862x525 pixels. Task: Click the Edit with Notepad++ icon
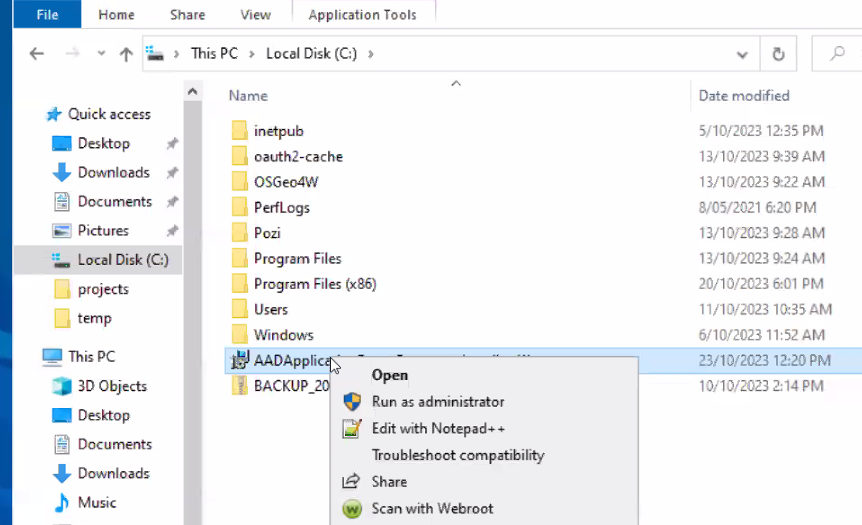tap(352, 429)
